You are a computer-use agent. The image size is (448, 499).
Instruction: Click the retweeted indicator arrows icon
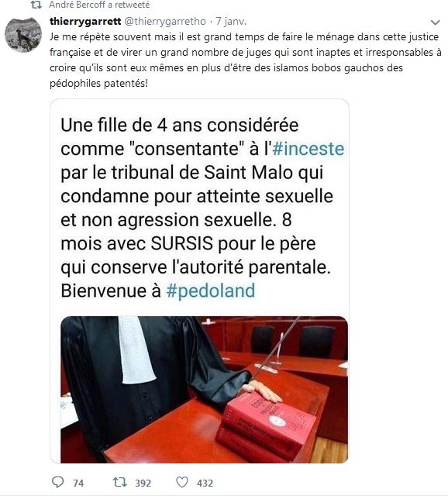click(x=37, y=5)
